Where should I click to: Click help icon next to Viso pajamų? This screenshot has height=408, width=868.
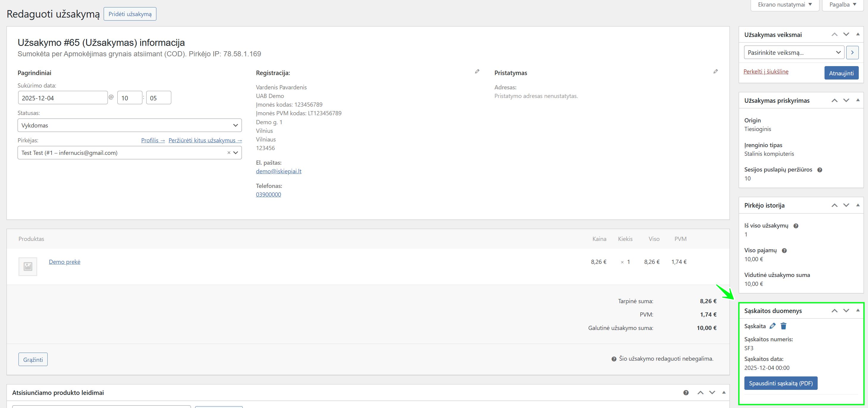(784, 251)
